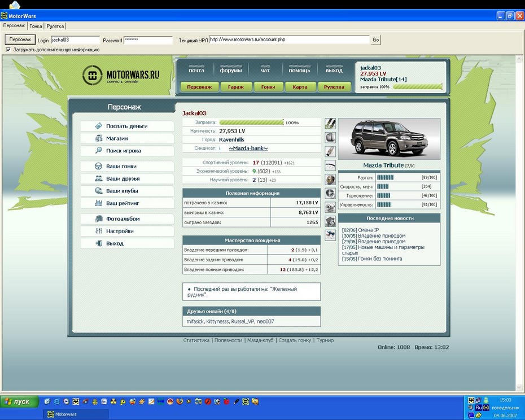The image size is (525, 420).
Task: Click the Ru language indicator in the tray
Action: click(479, 408)
